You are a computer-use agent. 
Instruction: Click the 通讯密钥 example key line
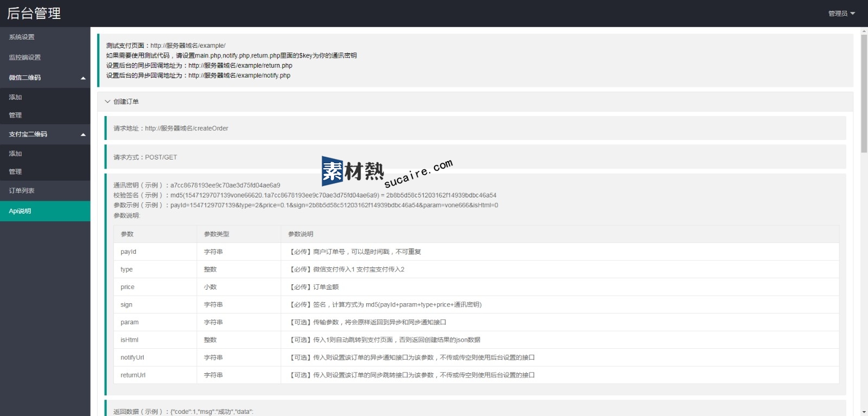pos(197,185)
